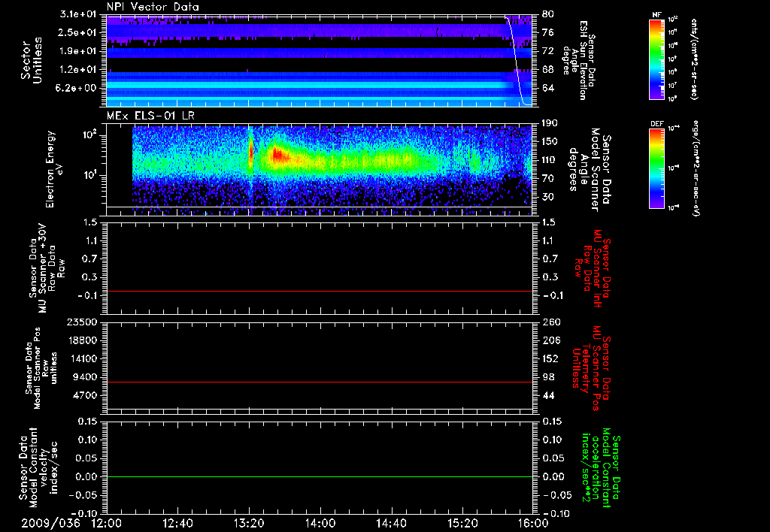770x532 pixels.
Task: Click the 44 telemetry tick label
Action: tap(548, 395)
